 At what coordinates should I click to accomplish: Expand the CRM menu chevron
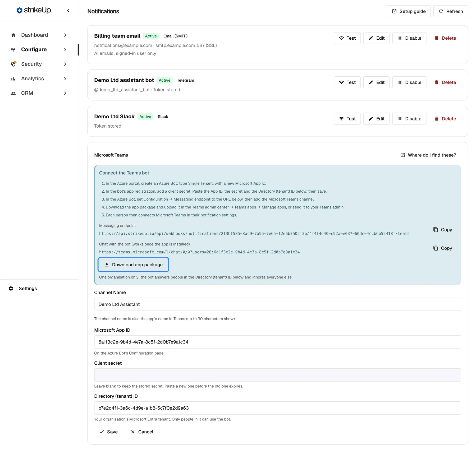coord(65,93)
